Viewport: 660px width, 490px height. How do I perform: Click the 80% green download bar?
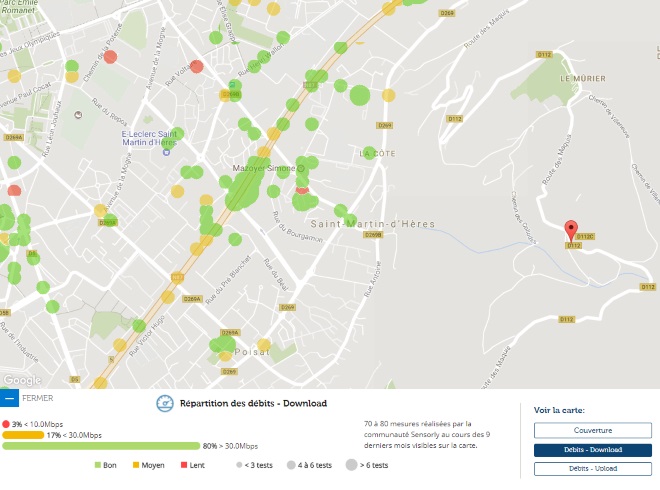point(101,446)
